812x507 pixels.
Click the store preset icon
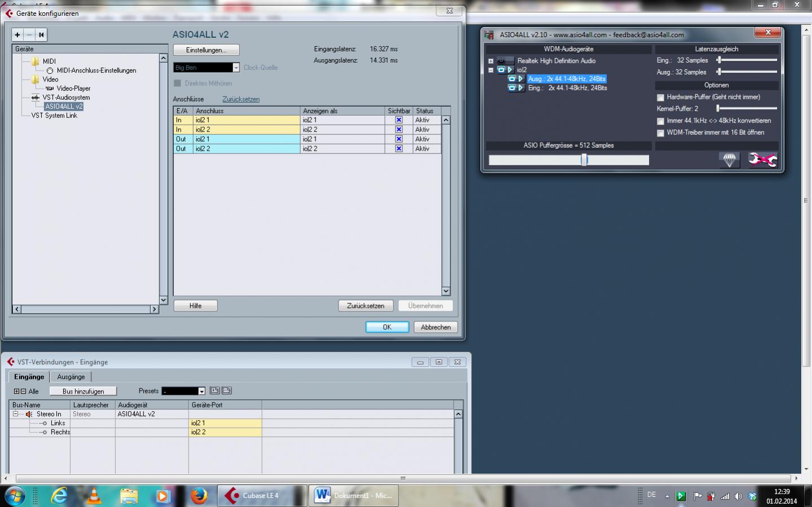click(214, 391)
